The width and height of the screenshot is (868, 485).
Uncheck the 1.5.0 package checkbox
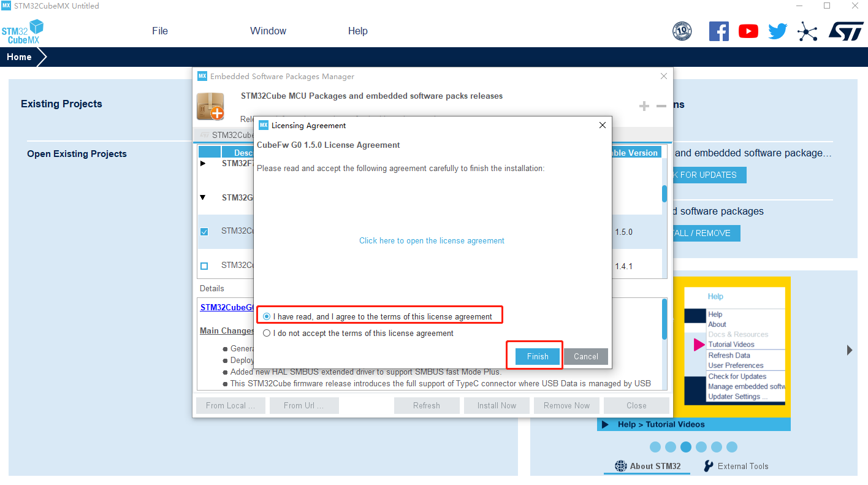(204, 232)
